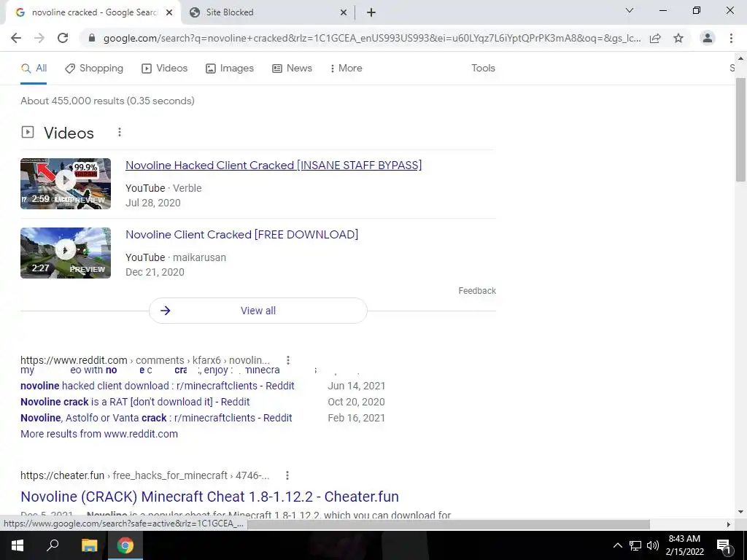Switch to Videos results

click(x=165, y=68)
